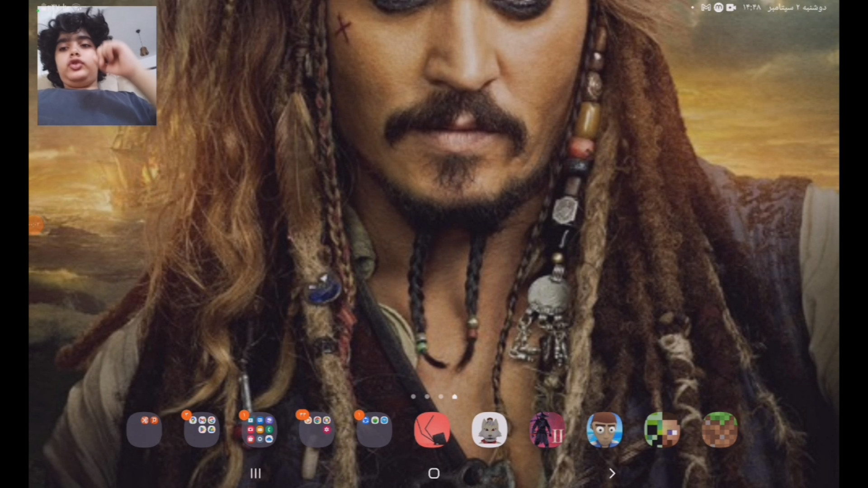Open the Minecraft creeper and Steve app

coord(662,430)
